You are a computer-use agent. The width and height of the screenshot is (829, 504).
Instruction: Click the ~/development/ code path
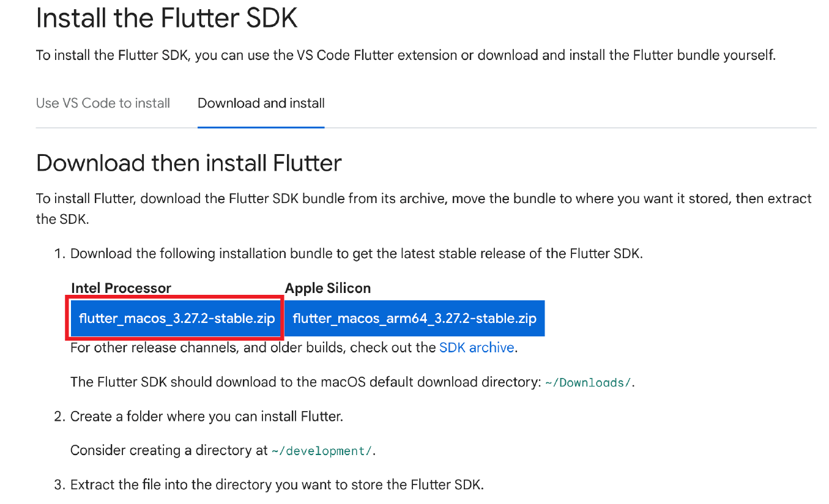pos(322,451)
